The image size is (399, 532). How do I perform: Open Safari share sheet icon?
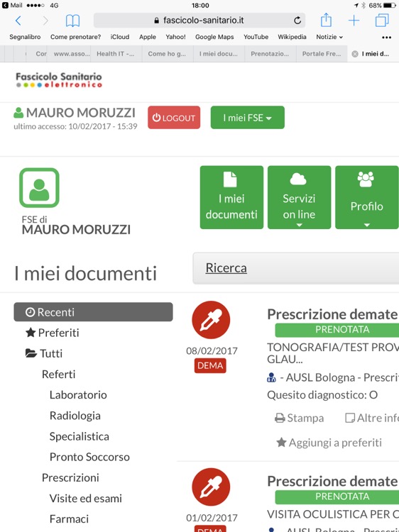click(x=326, y=20)
